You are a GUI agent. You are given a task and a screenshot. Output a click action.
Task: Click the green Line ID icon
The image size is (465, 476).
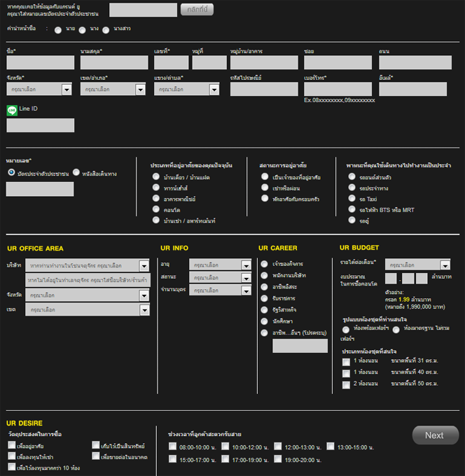coord(12,110)
